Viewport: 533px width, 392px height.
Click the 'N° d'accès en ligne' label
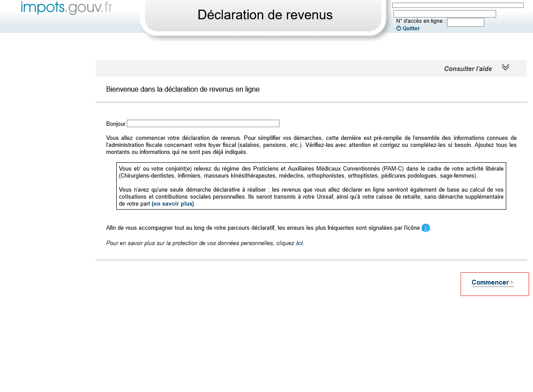click(420, 21)
